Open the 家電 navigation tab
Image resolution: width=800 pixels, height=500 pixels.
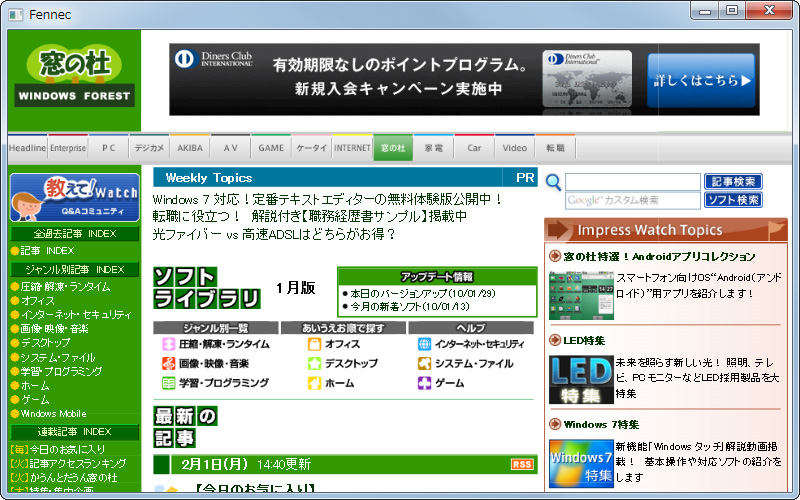(434, 148)
